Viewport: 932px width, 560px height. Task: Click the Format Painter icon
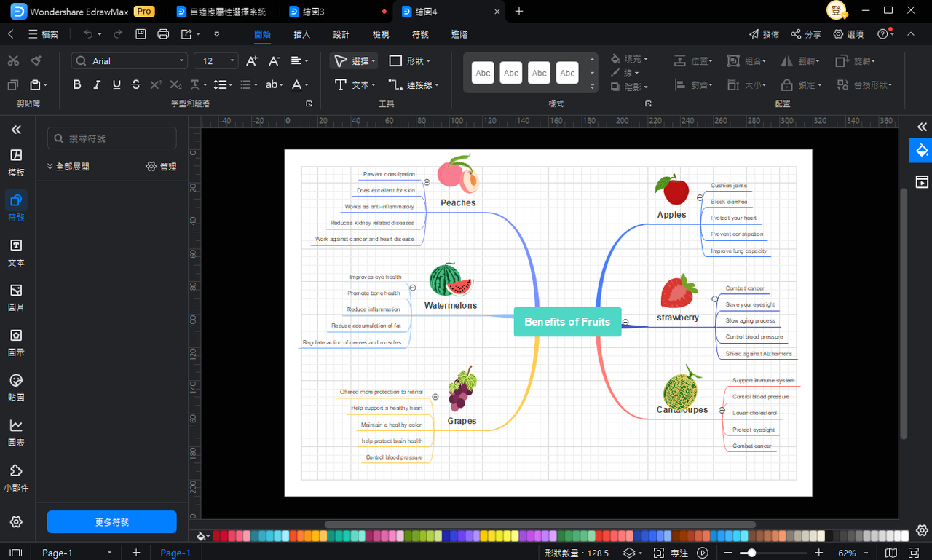(36, 60)
